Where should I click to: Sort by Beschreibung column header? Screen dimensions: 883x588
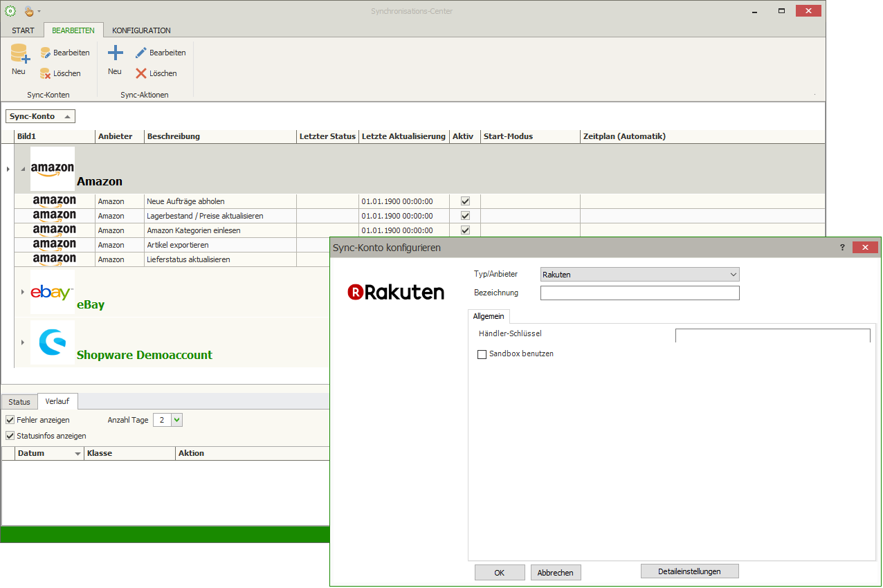pyautogui.click(x=220, y=136)
